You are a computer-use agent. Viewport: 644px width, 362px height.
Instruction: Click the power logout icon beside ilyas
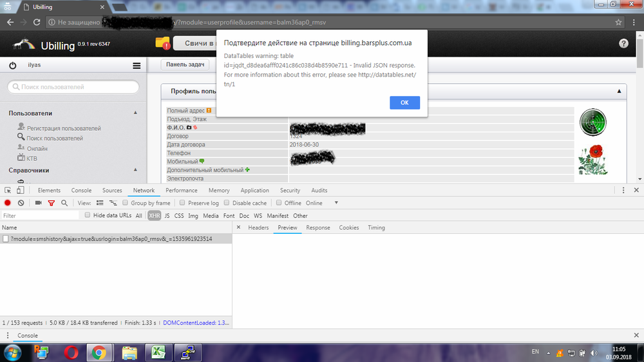point(12,65)
